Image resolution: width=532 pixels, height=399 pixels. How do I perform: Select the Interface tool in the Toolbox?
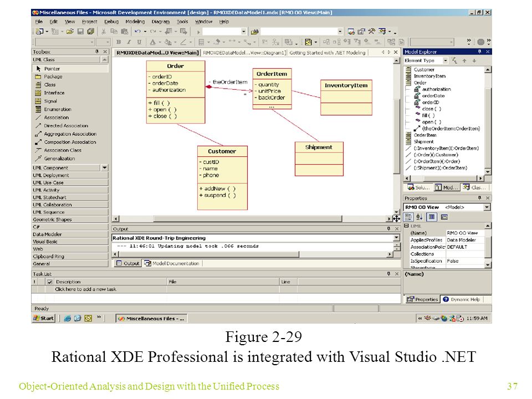(x=70, y=93)
